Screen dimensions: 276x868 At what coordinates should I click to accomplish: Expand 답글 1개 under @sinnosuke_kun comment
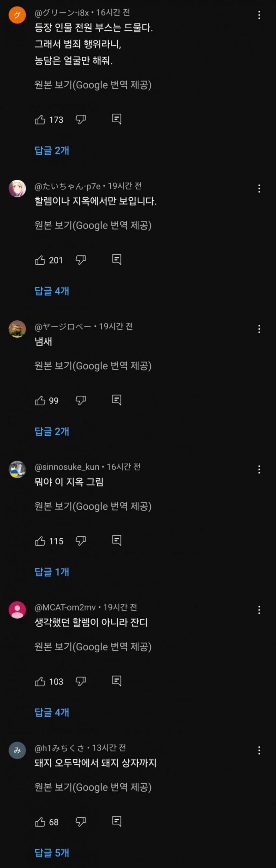[52, 572]
